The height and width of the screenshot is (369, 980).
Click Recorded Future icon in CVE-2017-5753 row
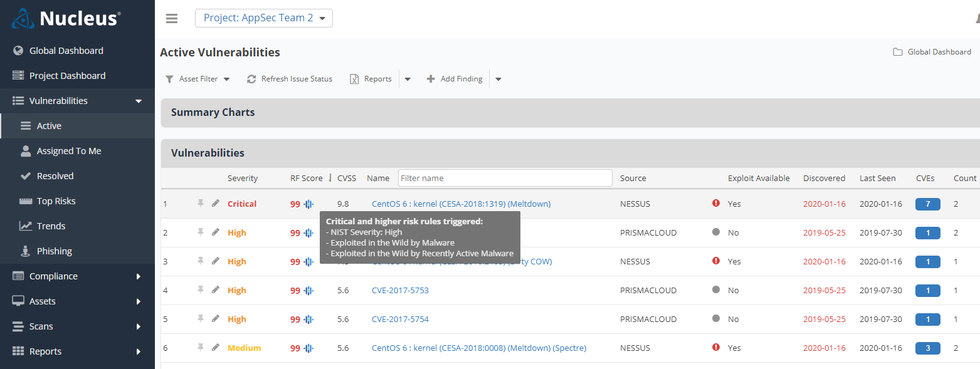click(308, 291)
